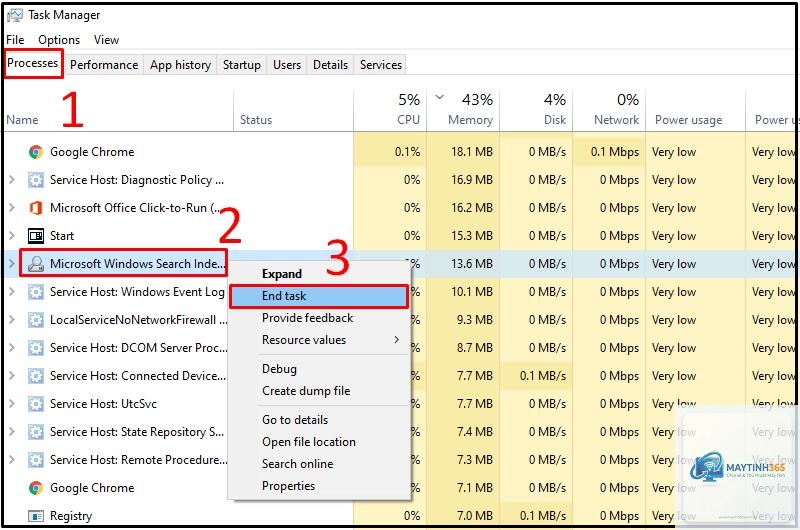Switch to the Services tab
Screen dimensions: 800x530
[381, 65]
